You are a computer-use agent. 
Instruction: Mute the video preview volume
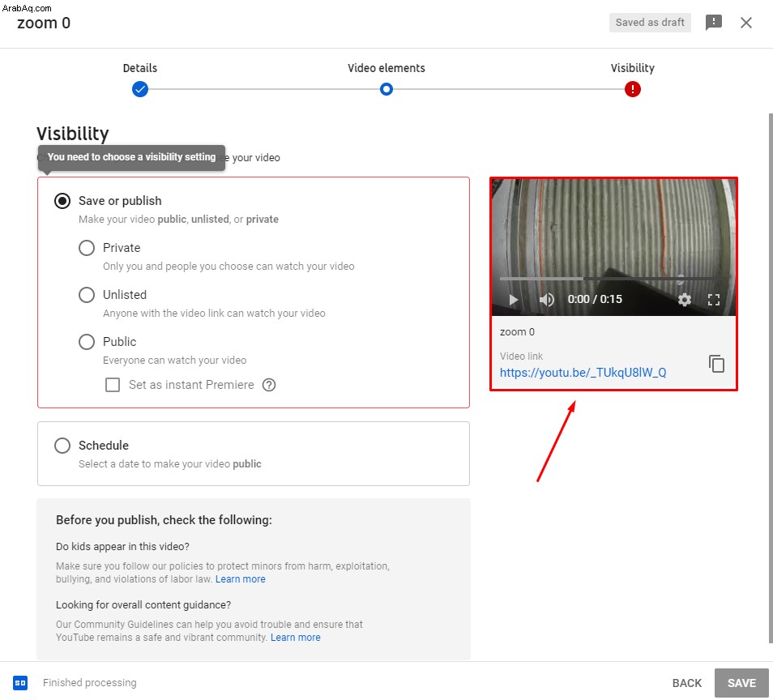pyautogui.click(x=546, y=299)
